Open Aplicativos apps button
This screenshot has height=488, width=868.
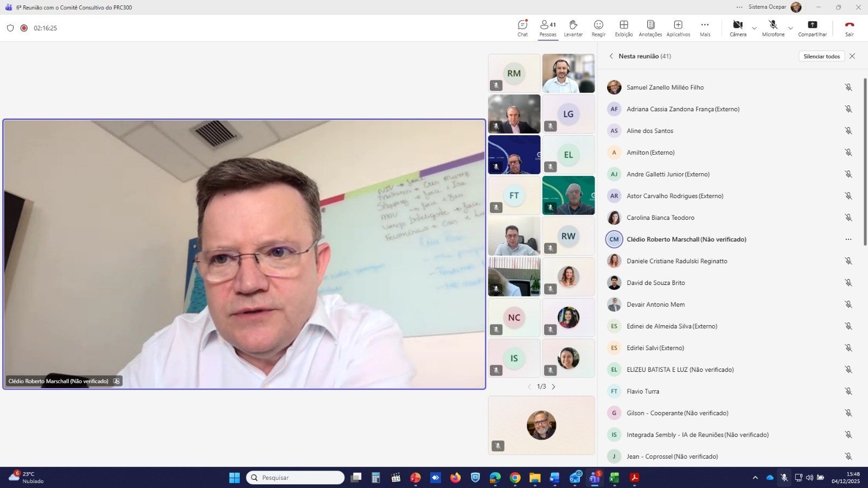pyautogui.click(x=678, y=28)
